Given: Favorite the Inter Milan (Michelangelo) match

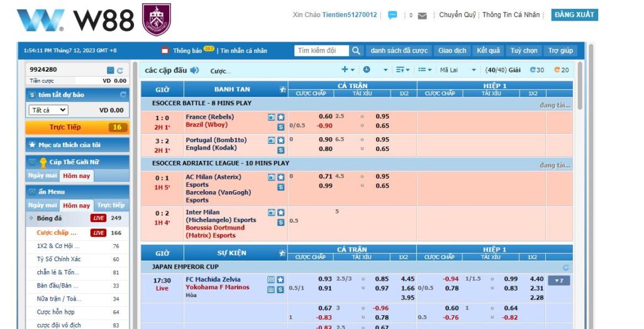Looking at the screenshot, I should click(x=280, y=213).
